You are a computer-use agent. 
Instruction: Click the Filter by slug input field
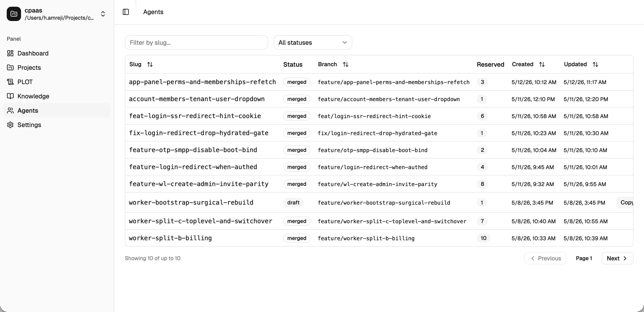click(197, 42)
